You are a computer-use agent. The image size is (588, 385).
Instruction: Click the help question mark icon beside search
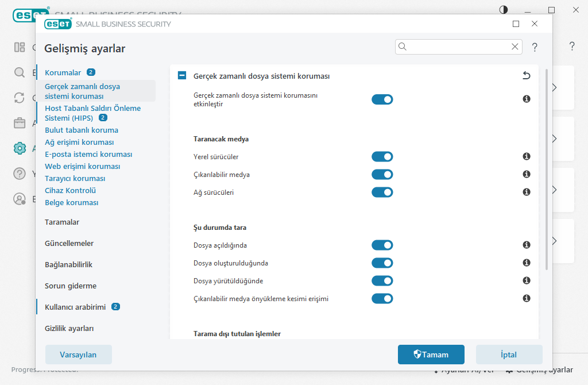click(535, 47)
